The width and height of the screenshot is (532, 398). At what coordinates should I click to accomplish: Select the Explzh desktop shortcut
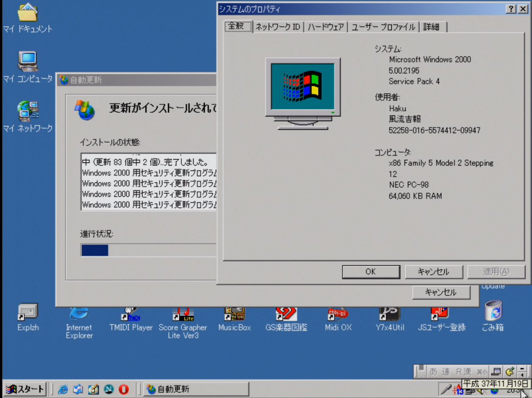[28, 318]
